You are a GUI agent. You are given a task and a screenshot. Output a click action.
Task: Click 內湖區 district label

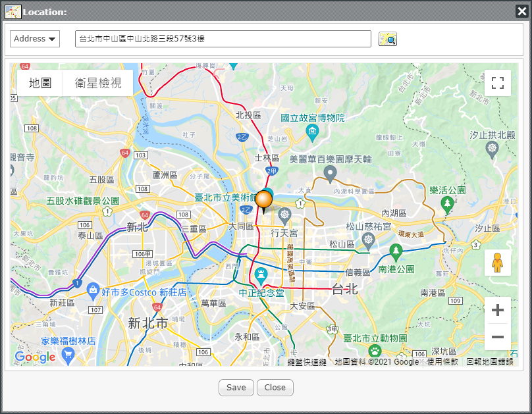394,213
